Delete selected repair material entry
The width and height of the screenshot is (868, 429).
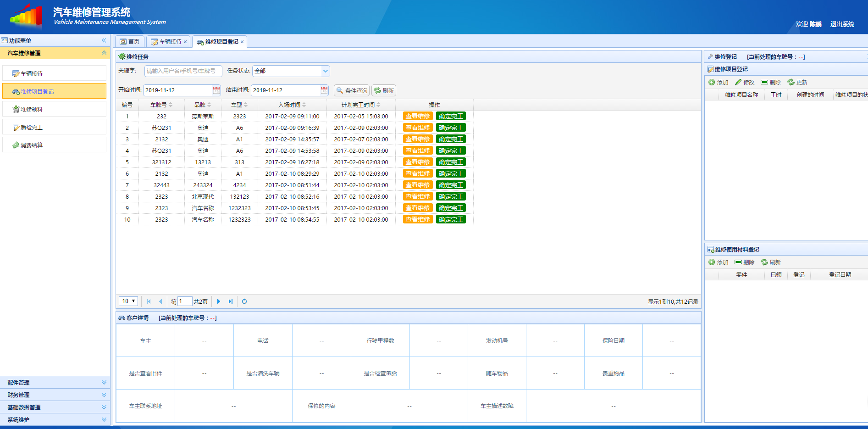click(x=744, y=262)
